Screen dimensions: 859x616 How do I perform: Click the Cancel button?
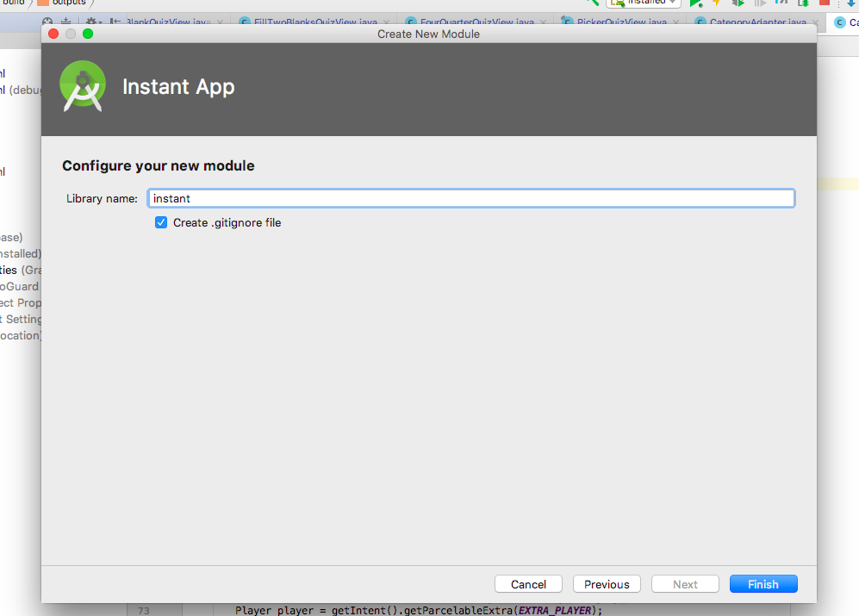(528, 584)
